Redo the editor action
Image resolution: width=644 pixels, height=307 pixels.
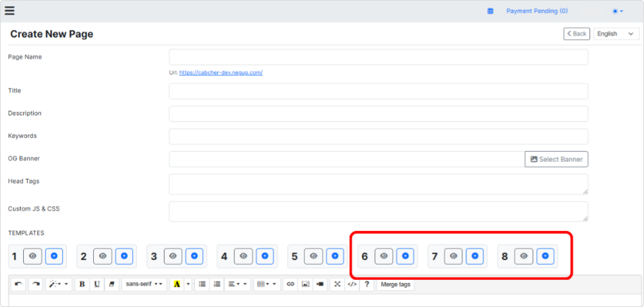pyautogui.click(x=36, y=284)
